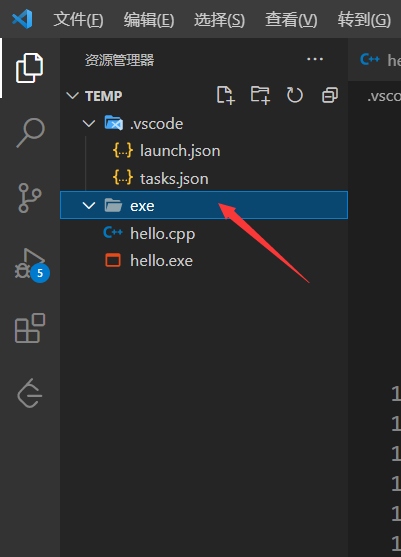Screen dimensions: 401x557
Task: Open the Search view icon
Action: [30, 133]
